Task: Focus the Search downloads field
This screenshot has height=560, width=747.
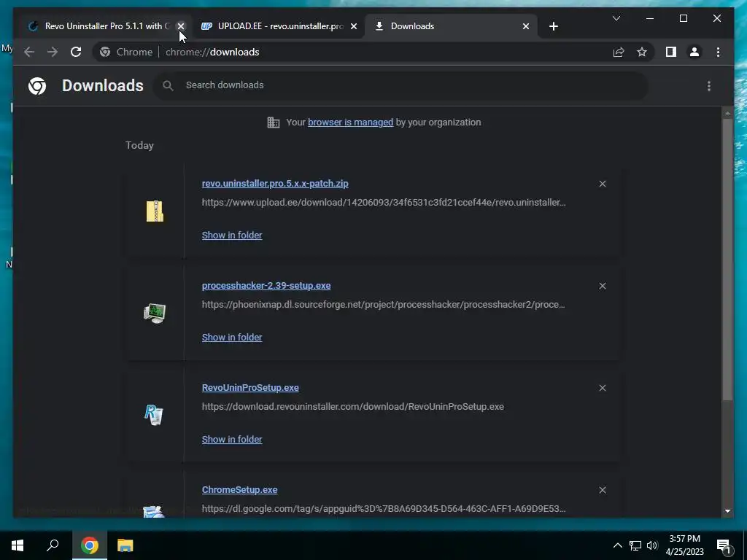Action: click(400, 85)
